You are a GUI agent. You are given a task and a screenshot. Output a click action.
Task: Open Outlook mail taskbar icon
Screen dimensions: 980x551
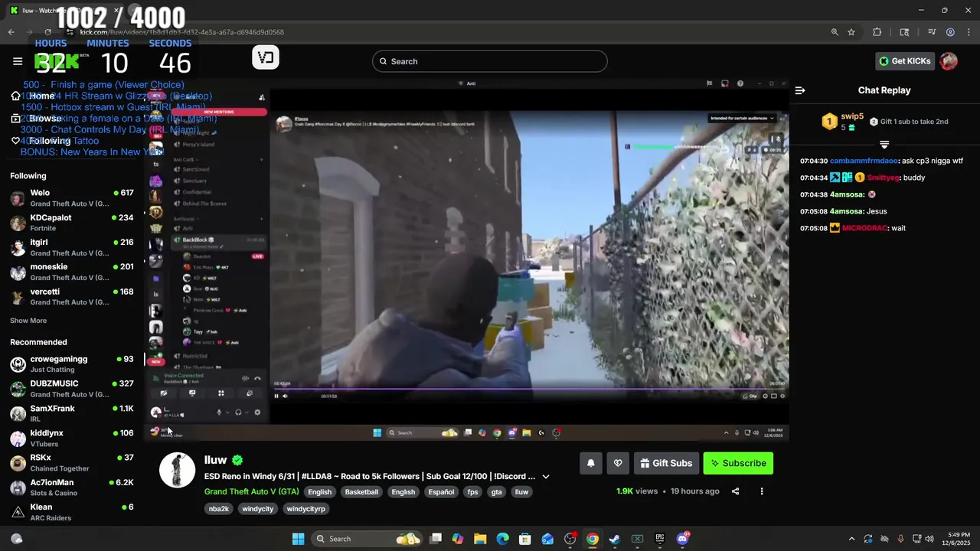[547, 539]
